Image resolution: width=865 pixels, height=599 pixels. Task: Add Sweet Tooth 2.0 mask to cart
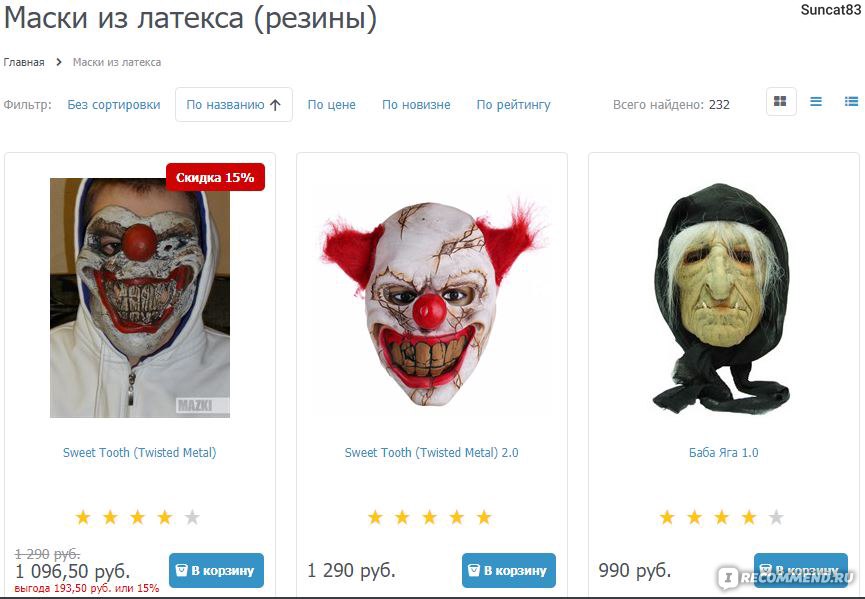pos(509,570)
